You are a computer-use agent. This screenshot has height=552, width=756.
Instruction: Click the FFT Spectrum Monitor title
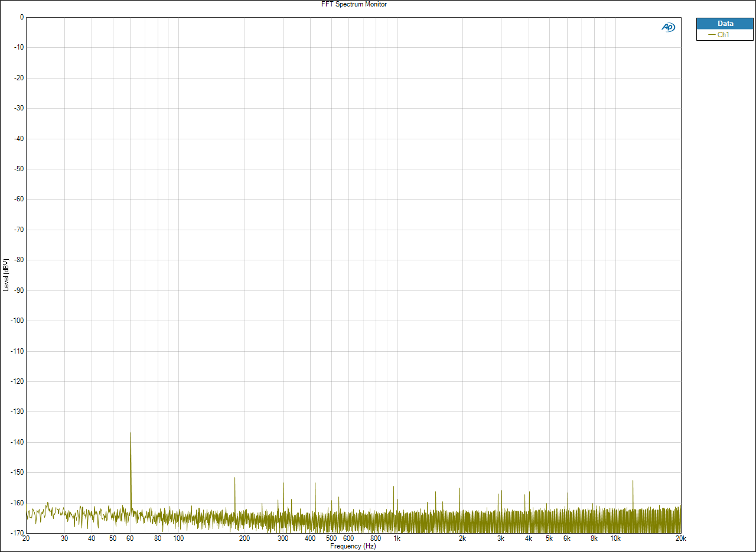pos(354,4)
